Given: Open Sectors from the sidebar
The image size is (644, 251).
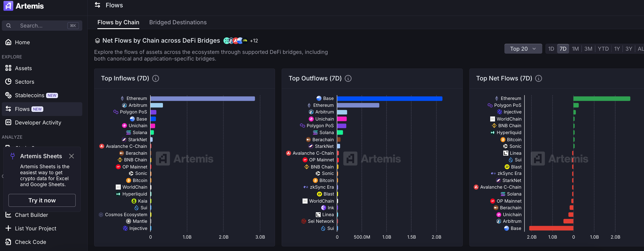Looking at the screenshot, I should [24, 82].
